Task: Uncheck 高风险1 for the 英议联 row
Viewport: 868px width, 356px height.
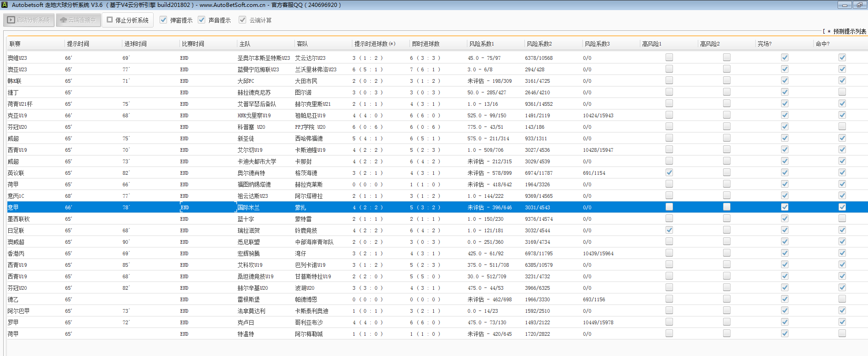Action: tap(669, 172)
